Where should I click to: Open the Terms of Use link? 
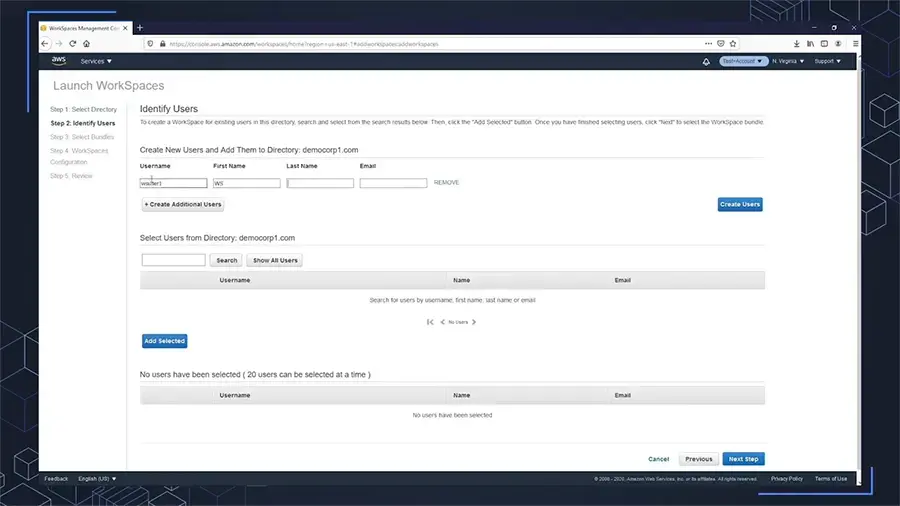tap(831, 478)
